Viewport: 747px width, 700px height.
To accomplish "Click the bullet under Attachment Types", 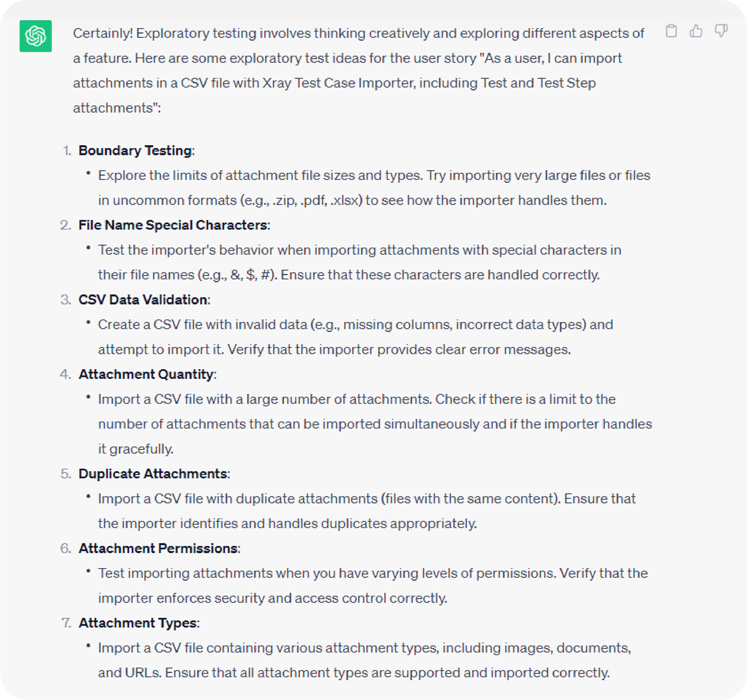I will (88, 646).
